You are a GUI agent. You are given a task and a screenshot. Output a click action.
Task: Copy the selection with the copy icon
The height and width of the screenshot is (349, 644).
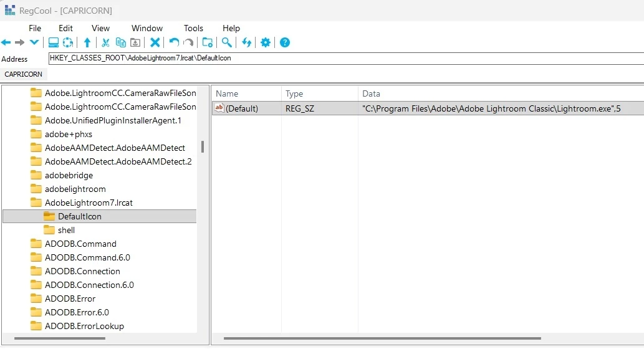[x=121, y=42]
